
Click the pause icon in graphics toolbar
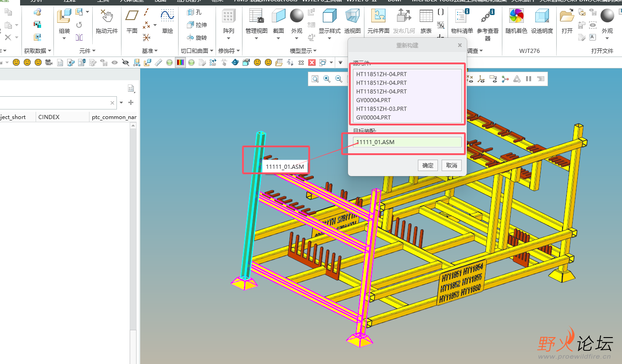[528, 79]
